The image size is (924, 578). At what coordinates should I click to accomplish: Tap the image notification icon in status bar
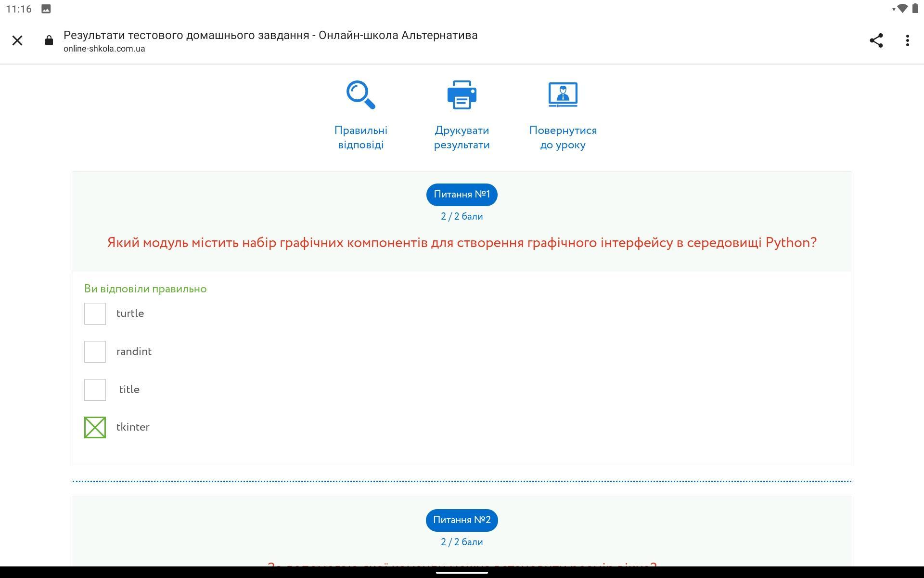46,9
